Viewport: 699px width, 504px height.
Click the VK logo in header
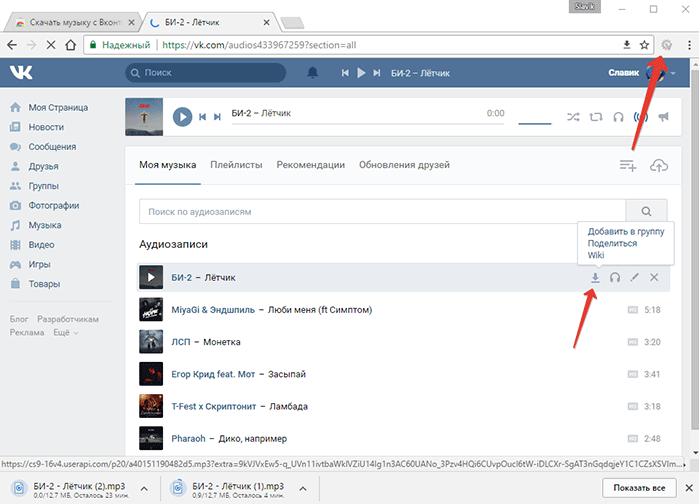(x=21, y=72)
